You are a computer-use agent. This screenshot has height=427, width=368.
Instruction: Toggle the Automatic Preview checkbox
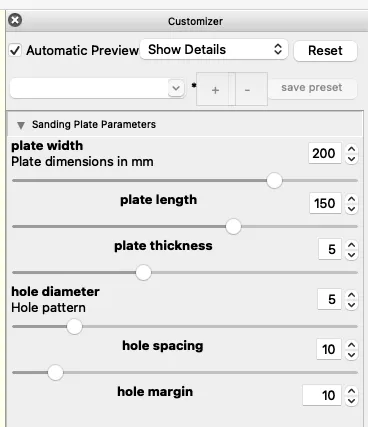click(x=15, y=51)
